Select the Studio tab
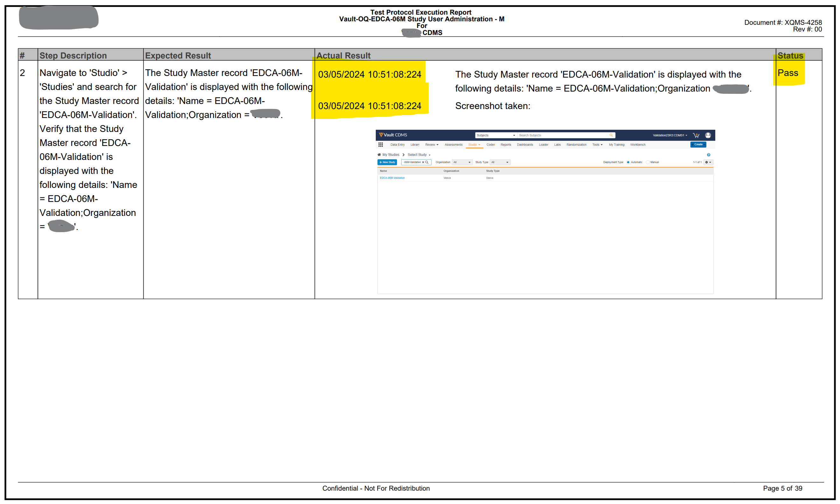Image resolution: width=840 pixels, height=504 pixels. pos(474,145)
